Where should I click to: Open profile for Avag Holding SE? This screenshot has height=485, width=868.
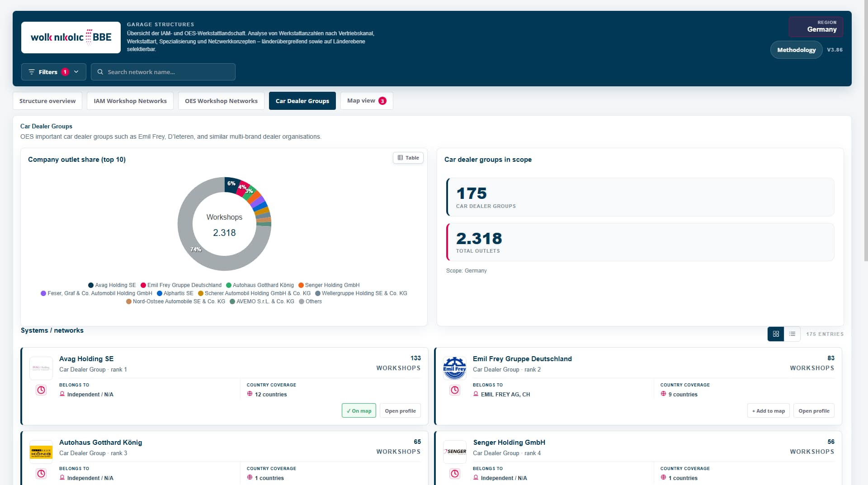(x=401, y=411)
